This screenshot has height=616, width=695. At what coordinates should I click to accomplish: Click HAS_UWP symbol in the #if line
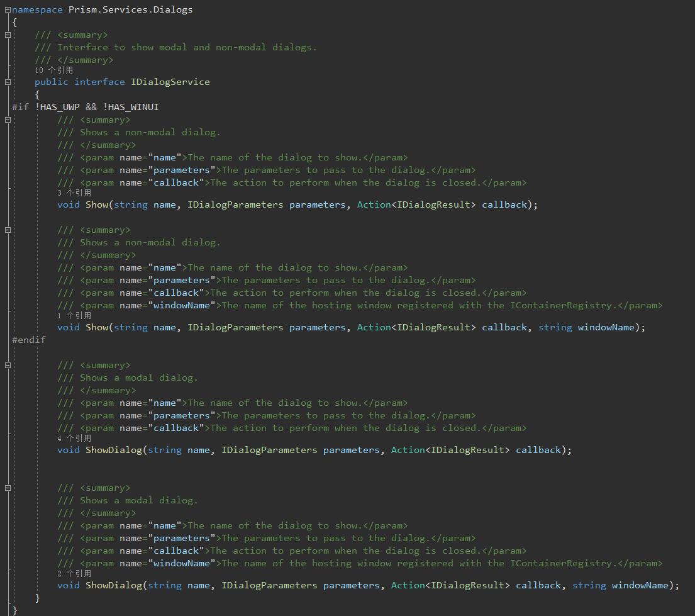click(60, 107)
